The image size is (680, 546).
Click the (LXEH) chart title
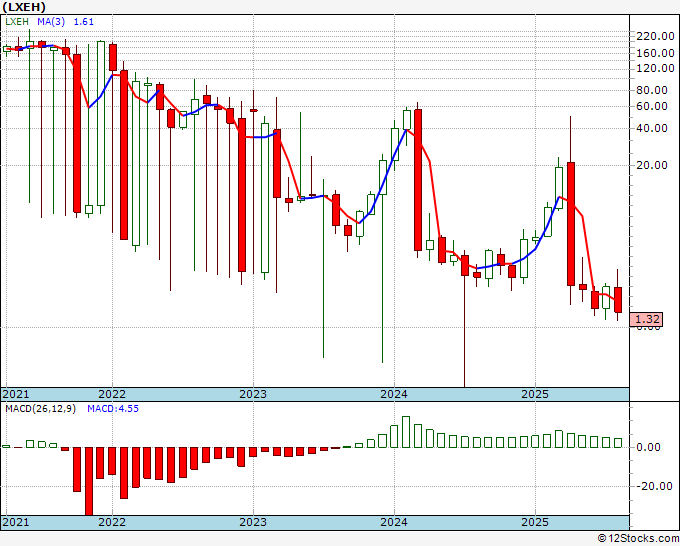tap(24, 7)
